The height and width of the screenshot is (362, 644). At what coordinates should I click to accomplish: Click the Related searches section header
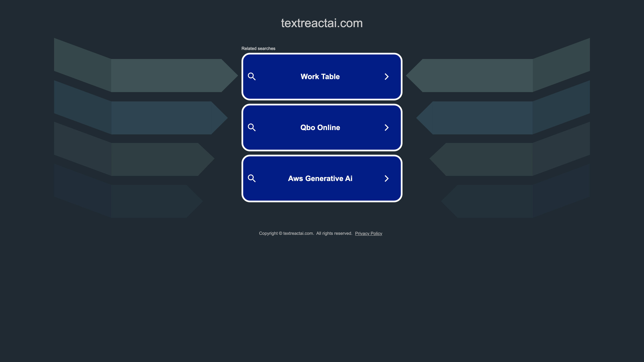click(x=258, y=48)
